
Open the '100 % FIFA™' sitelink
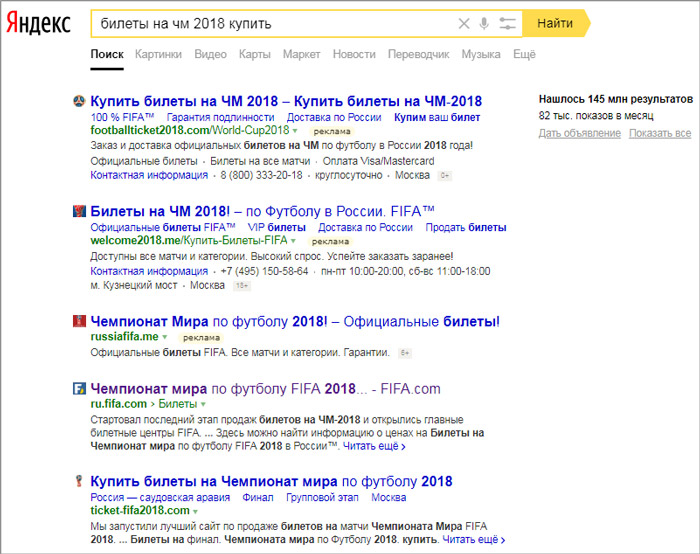pyautogui.click(x=122, y=117)
